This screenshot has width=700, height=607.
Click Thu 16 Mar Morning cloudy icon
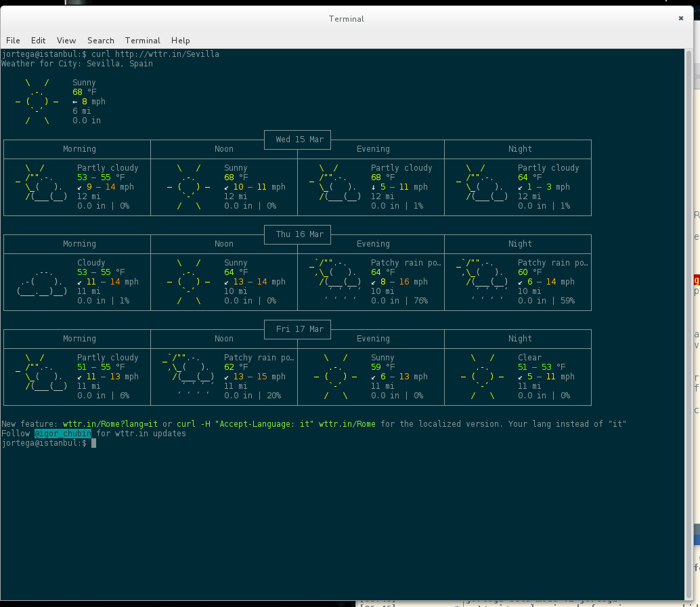tap(41, 282)
